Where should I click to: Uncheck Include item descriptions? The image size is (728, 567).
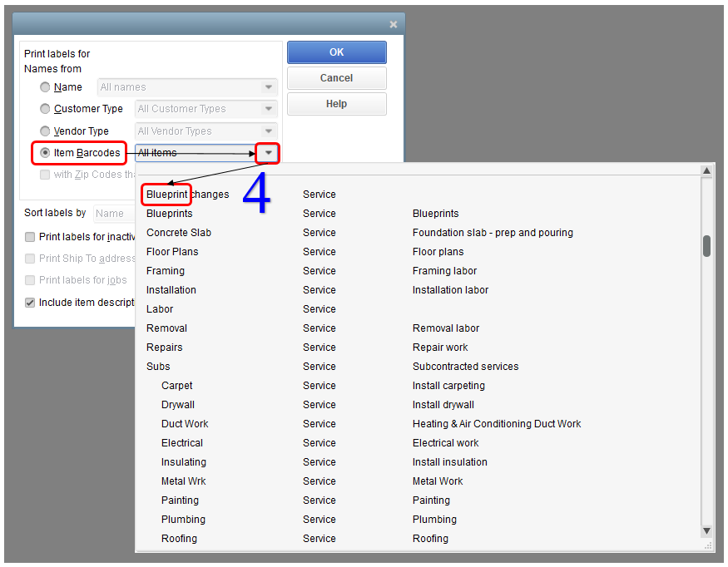click(30, 302)
